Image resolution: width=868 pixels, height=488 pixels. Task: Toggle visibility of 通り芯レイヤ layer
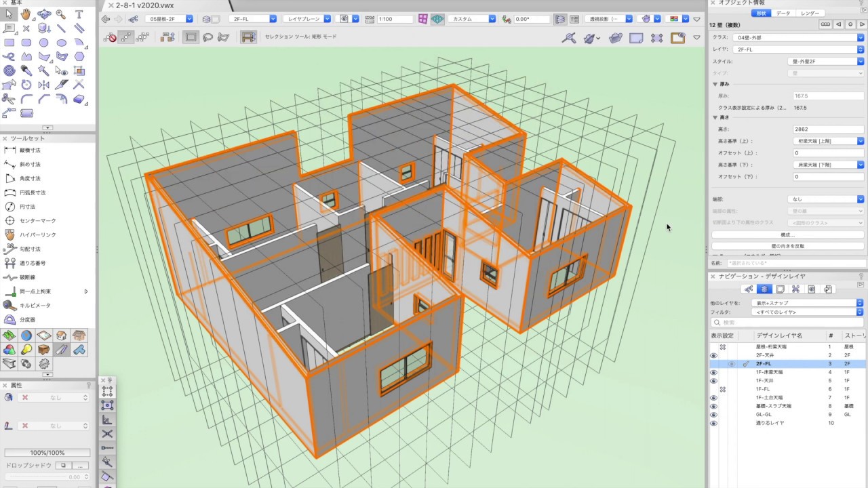[713, 423]
